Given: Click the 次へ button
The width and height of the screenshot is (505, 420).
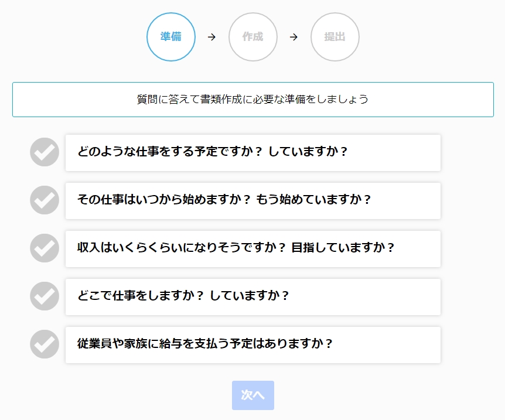Looking at the screenshot, I should [x=253, y=395].
